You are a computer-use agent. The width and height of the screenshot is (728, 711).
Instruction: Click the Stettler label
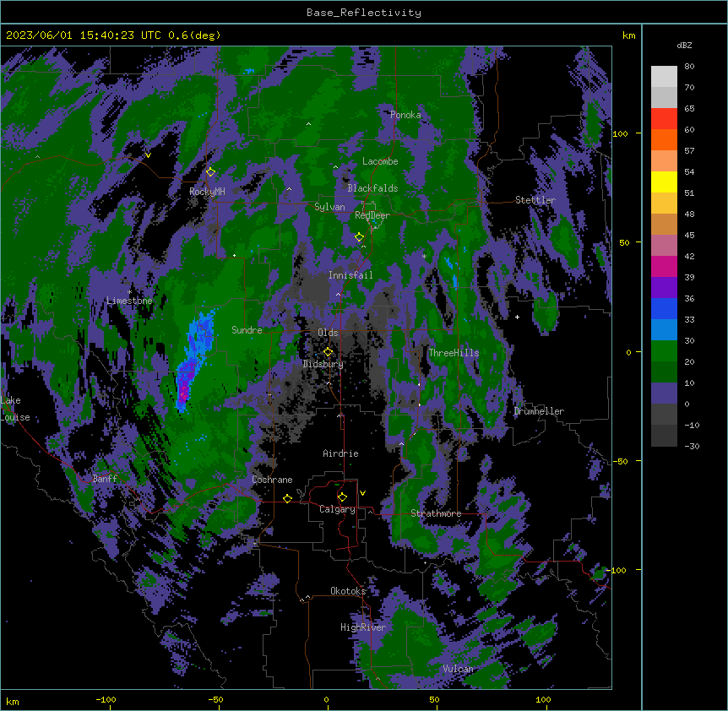535,200
